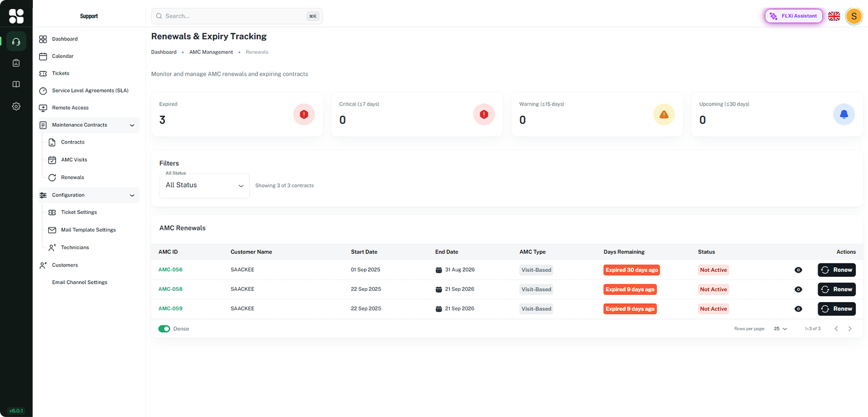Go to the previous table page
This screenshot has width=868, height=417.
[836, 329]
